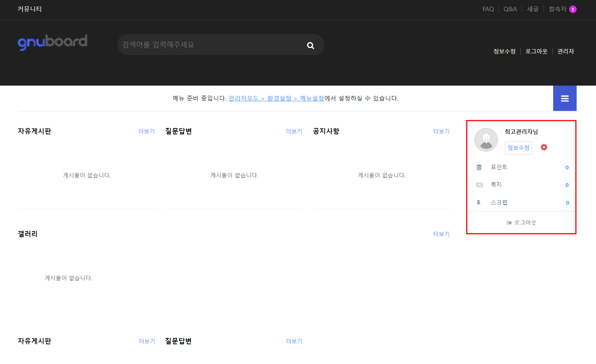Click 더보기 beside bottom 질문답변
The height and width of the screenshot is (364, 596).
(294, 341)
